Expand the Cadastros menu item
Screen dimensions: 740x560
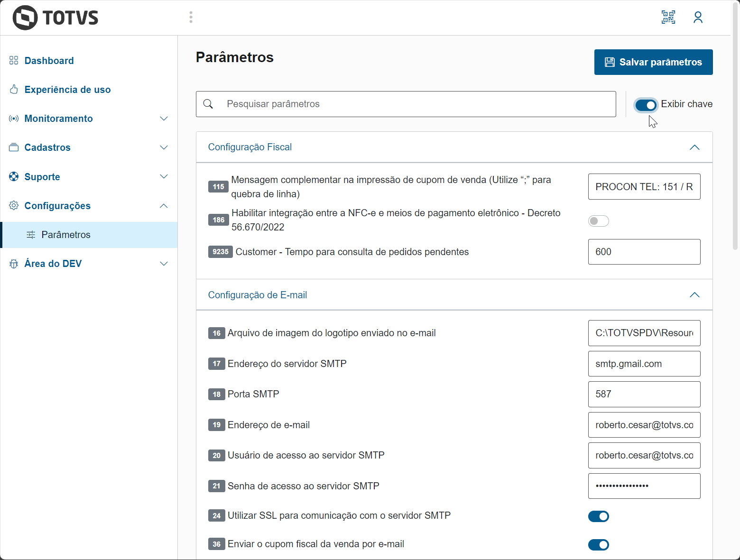coord(47,147)
